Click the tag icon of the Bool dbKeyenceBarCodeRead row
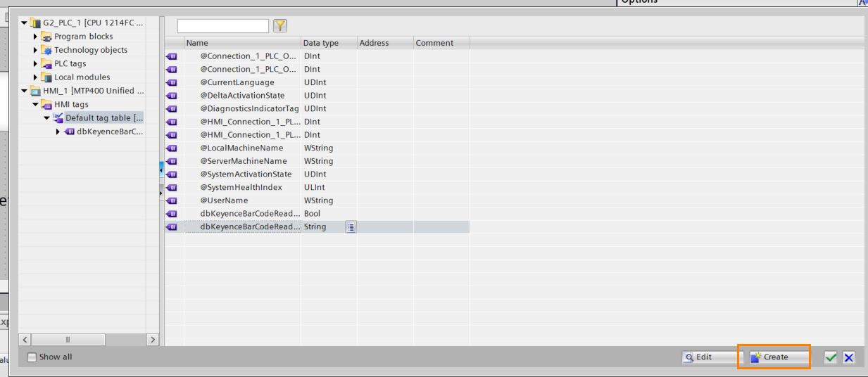 pos(172,214)
